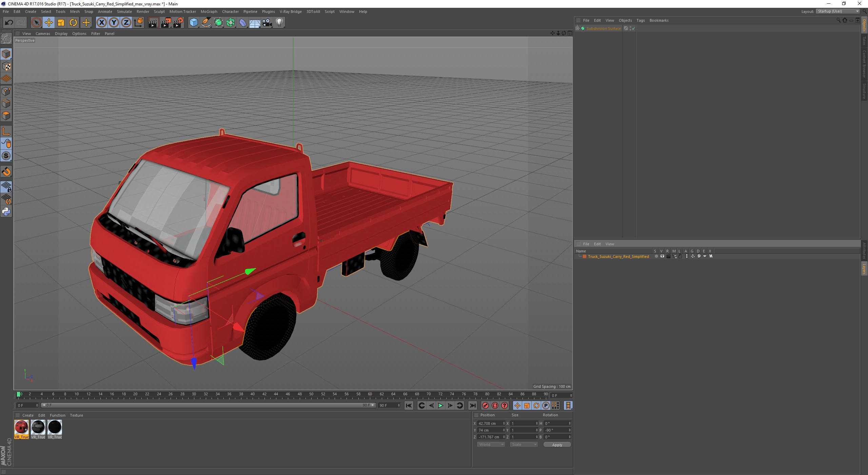Image resolution: width=868 pixels, height=475 pixels.
Task: Click the Object Manager search magnifier icon
Action: click(x=839, y=20)
